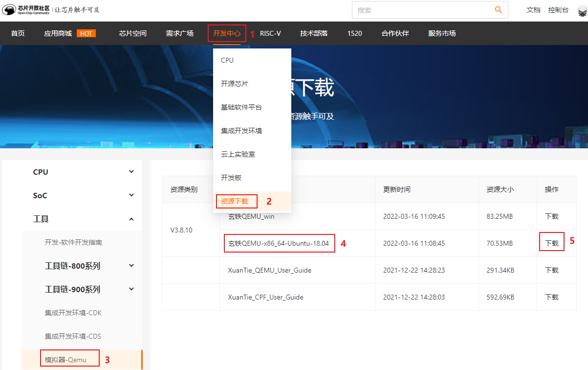Click the 玄铁QEMU-x86_64-Ubuntu-18.04 resource name
Viewport: 588px width, 370px height.
click(x=279, y=243)
